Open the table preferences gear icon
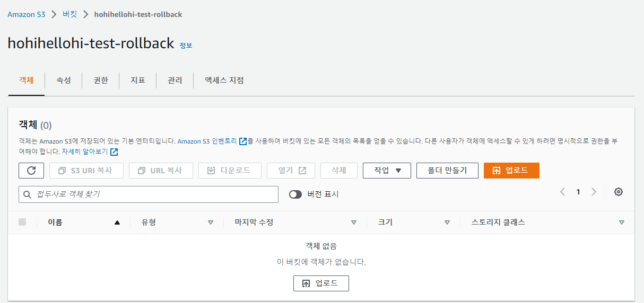Viewport: 644px width, 303px height. pyautogui.click(x=618, y=192)
